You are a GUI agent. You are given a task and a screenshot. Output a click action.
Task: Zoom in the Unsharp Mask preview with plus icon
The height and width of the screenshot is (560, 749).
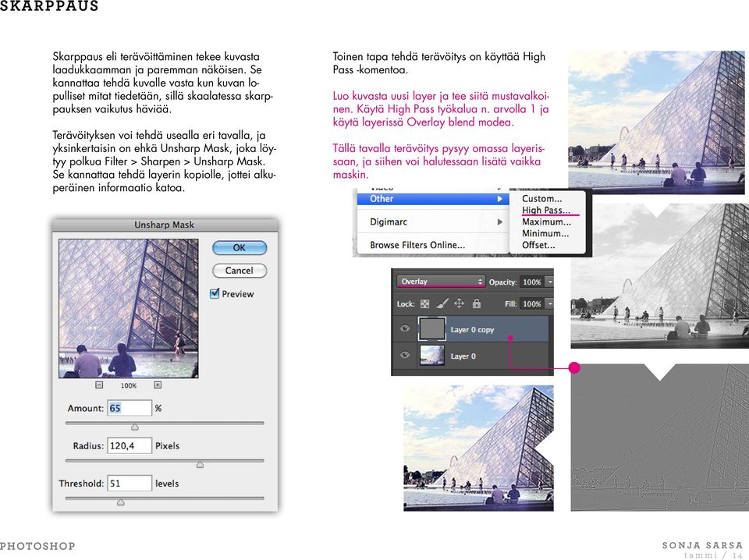158,385
